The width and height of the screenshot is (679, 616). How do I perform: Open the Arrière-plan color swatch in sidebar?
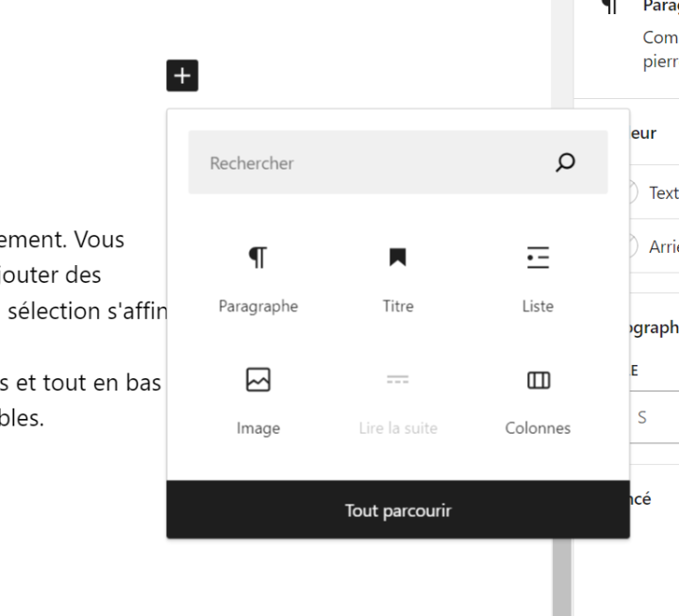(654, 246)
